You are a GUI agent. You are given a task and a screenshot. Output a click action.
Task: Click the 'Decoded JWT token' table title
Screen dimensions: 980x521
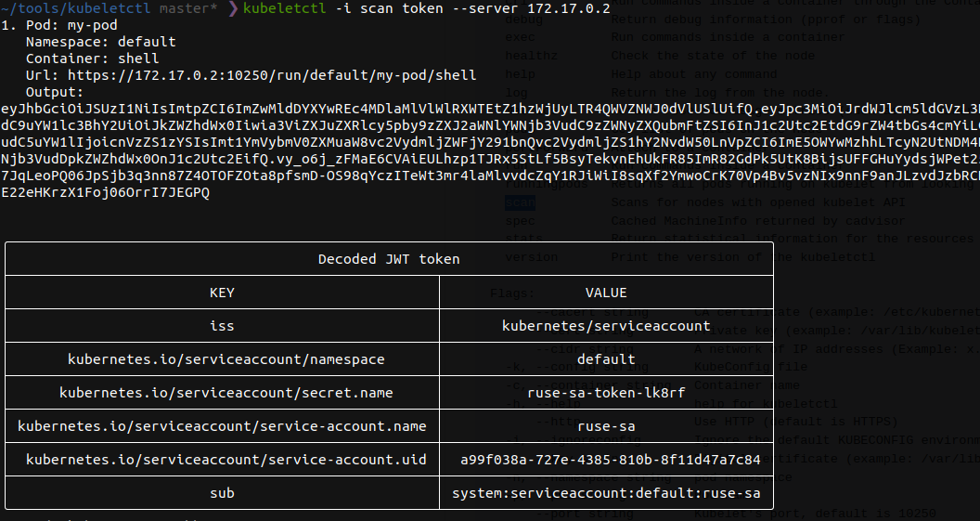pos(389,259)
